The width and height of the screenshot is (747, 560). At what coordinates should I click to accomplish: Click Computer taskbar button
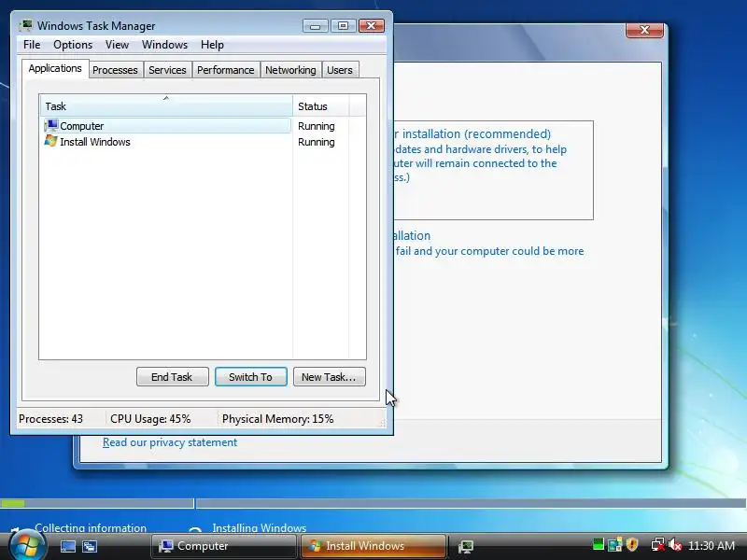click(223, 546)
